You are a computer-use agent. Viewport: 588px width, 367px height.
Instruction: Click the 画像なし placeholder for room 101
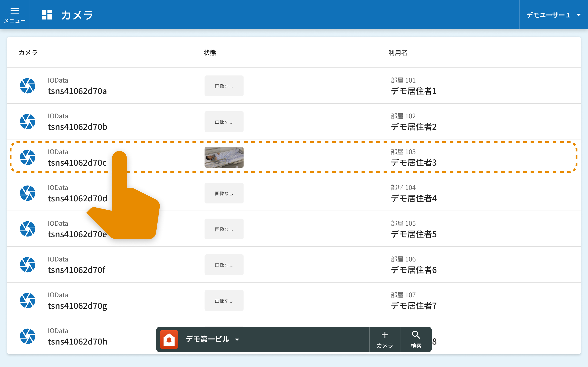coord(224,86)
